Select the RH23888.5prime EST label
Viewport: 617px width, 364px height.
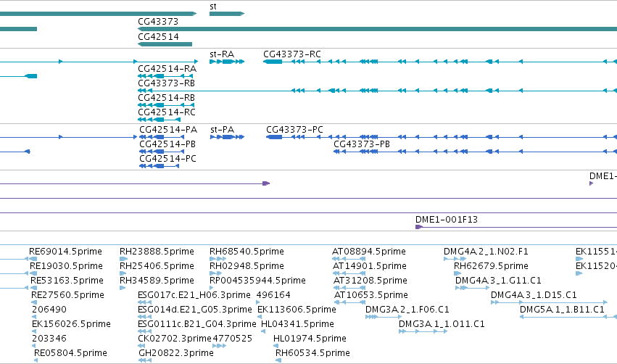(157, 252)
